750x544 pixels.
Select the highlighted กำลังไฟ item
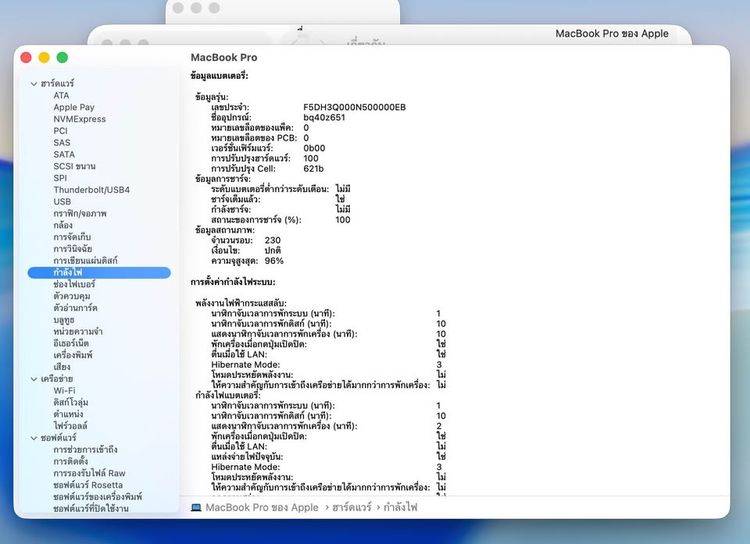click(99, 272)
